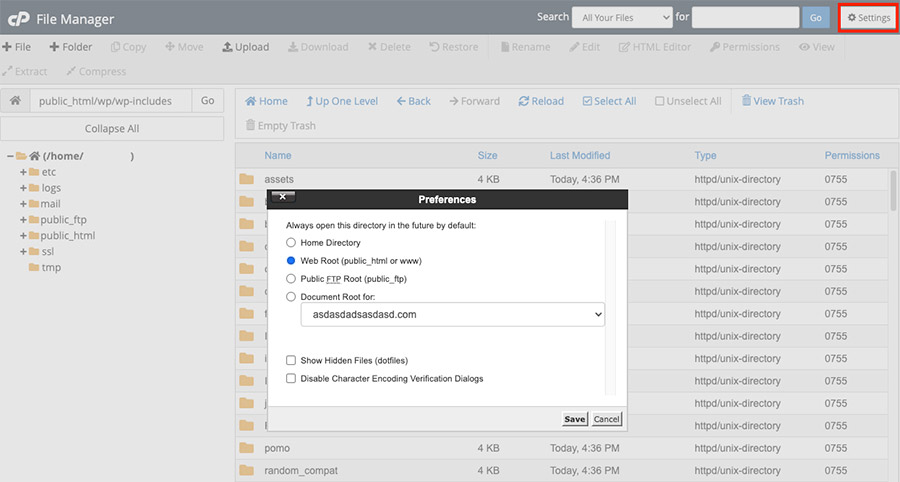Enable Show Hidden Files checkbox
The height and width of the screenshot is (482, 900).
[x=291, y=360]
